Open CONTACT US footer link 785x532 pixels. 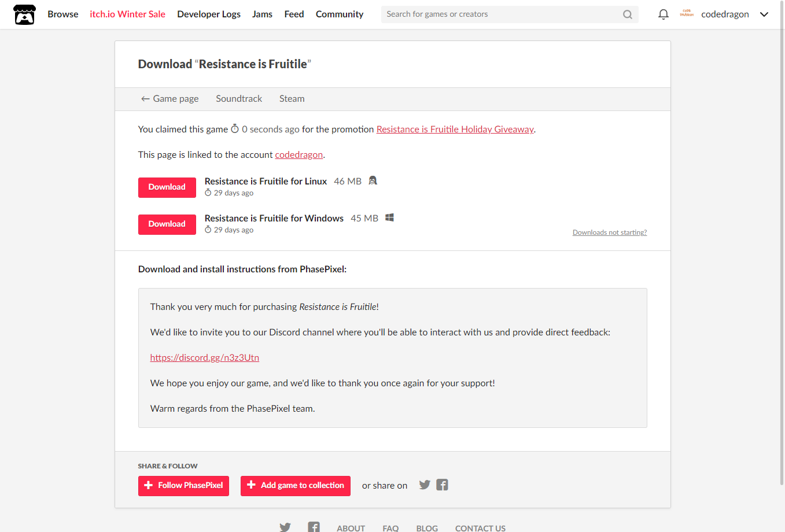(x=480, y=528)
